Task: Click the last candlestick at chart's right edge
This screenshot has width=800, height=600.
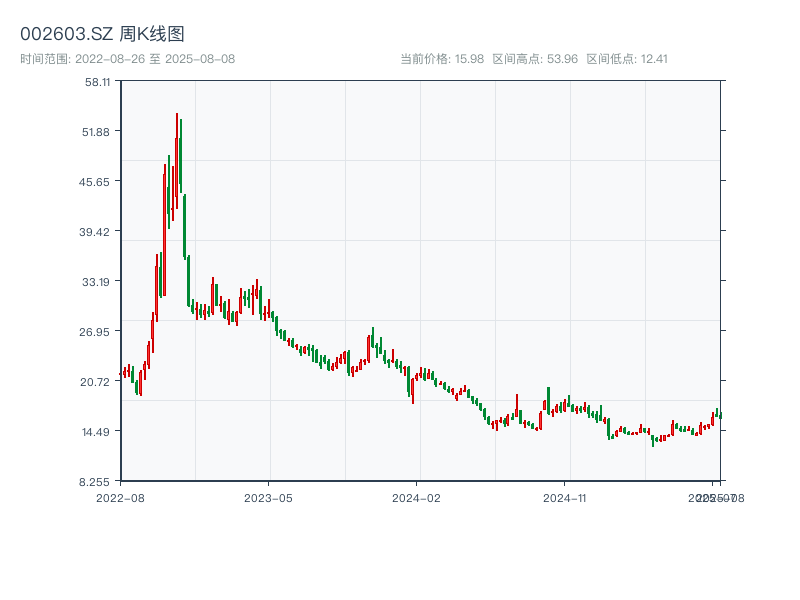Action: click(720, 415)
